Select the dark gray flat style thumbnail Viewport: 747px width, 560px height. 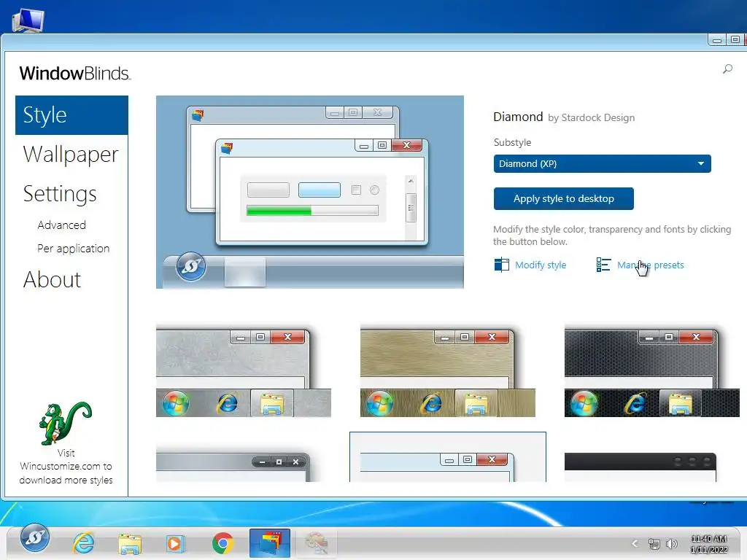233,466
